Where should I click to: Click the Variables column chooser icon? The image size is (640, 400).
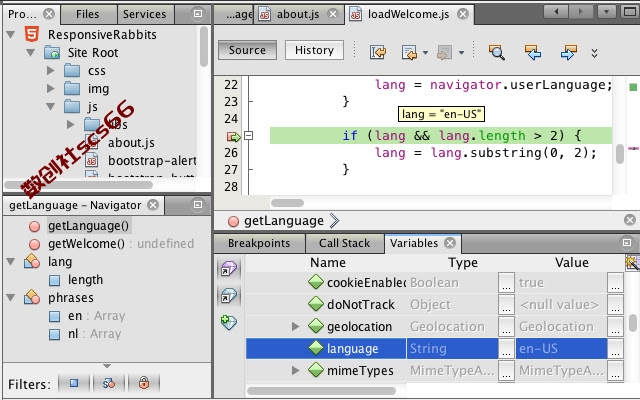[x=632, y=263]
